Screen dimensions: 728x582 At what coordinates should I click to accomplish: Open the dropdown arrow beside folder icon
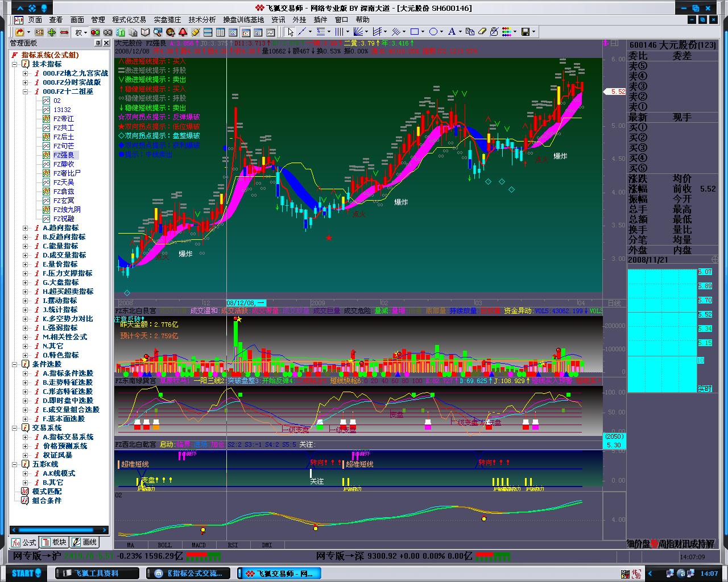pyautogui.click(x=28, y=32)
